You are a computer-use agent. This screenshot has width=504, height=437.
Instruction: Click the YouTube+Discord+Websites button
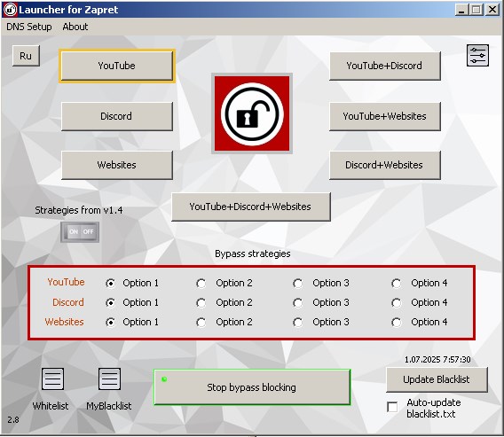tap(251, 207)
